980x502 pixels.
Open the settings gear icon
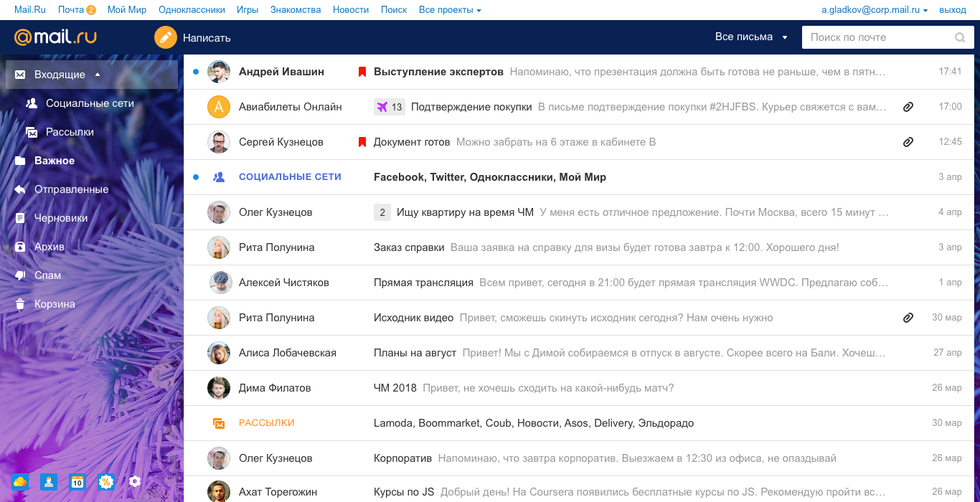[134, 482]
